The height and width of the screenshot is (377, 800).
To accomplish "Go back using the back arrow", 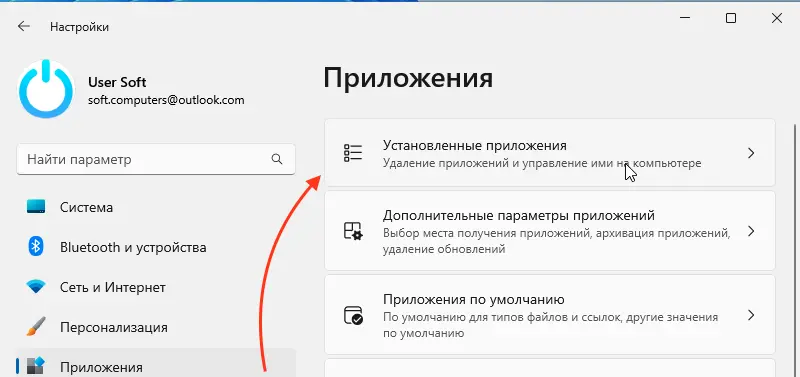I will [x=23, y=27].
